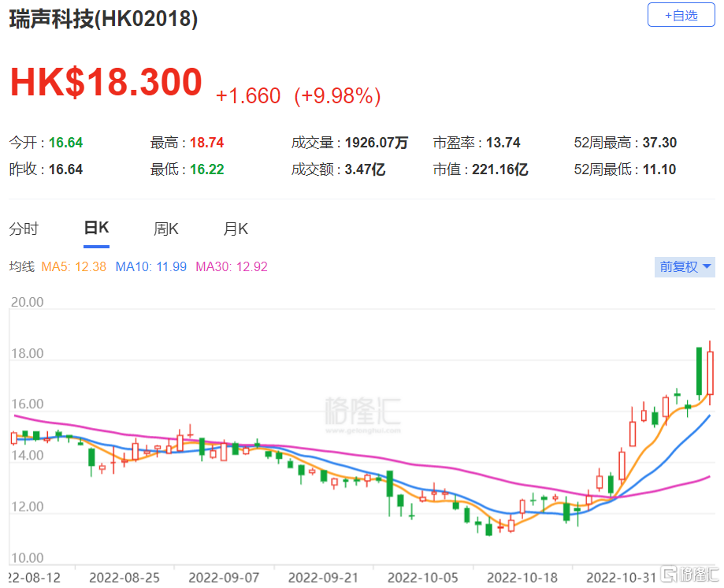Click the MA5: 12.38 indicator label
This screenshot has width=724, height=588.
click(74, 267)
